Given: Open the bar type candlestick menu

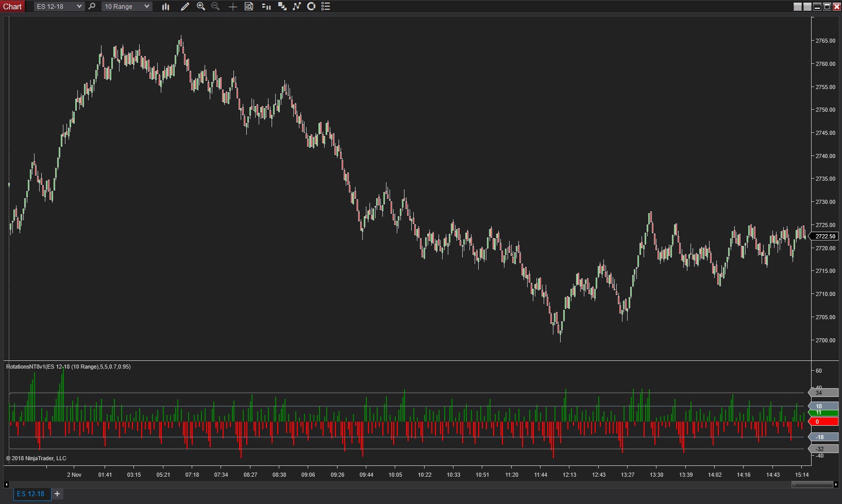Looking at the screenshot, I should click(x=165, y=6).
